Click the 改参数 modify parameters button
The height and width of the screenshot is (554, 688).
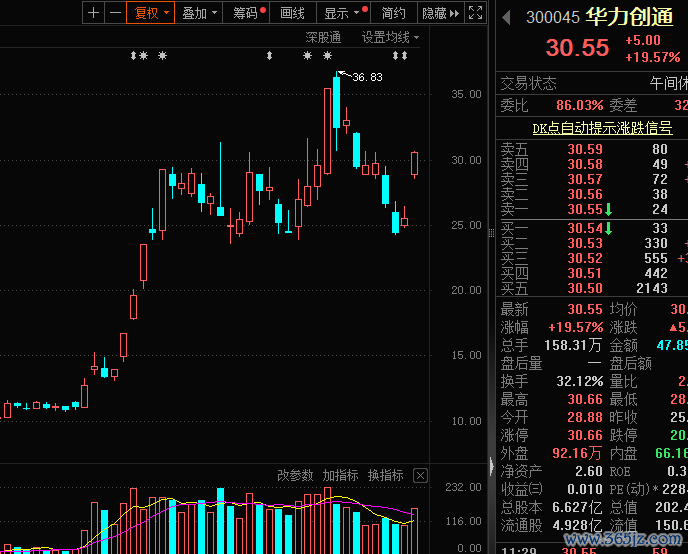click(295, 475)
